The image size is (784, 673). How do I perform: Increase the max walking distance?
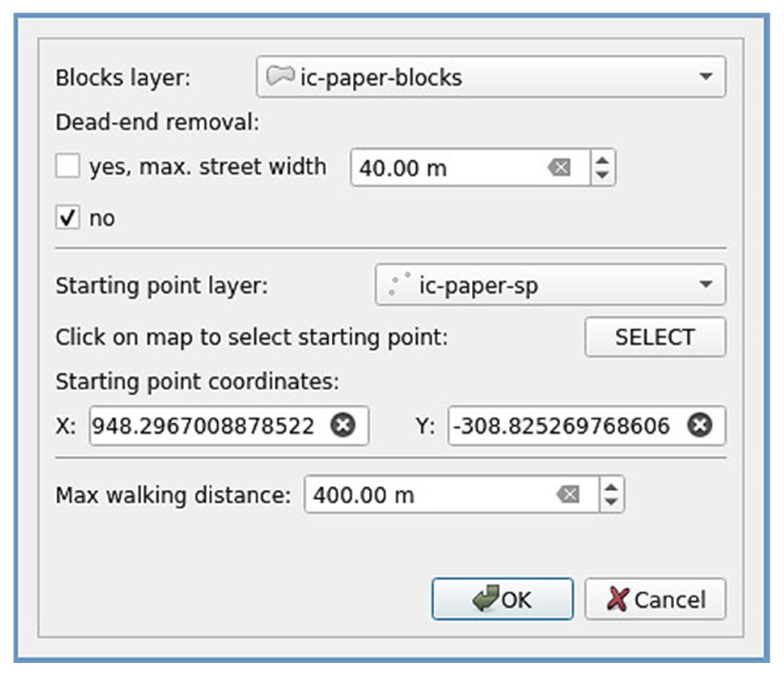[611, 488]
